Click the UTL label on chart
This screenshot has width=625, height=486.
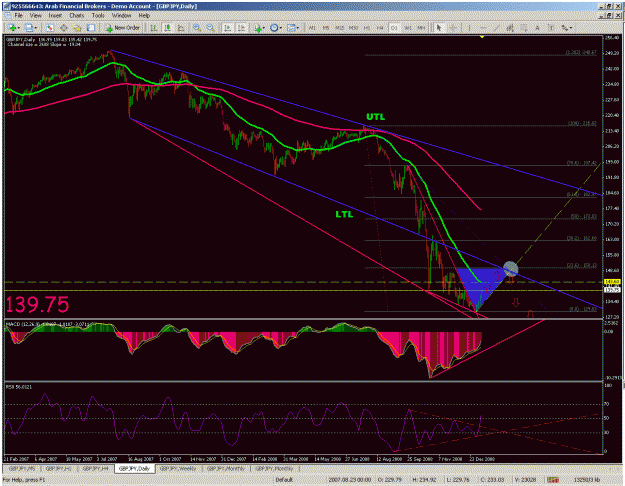point(375,117)
